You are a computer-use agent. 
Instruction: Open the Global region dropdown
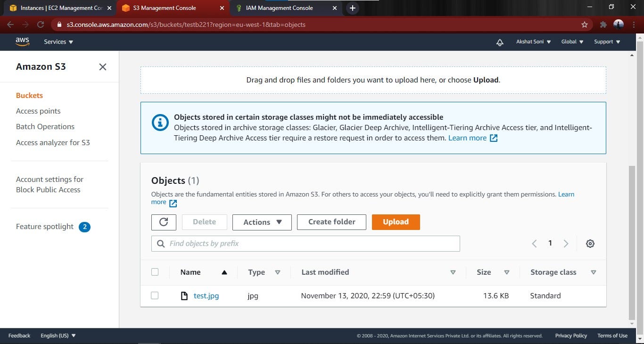point(572,42)
